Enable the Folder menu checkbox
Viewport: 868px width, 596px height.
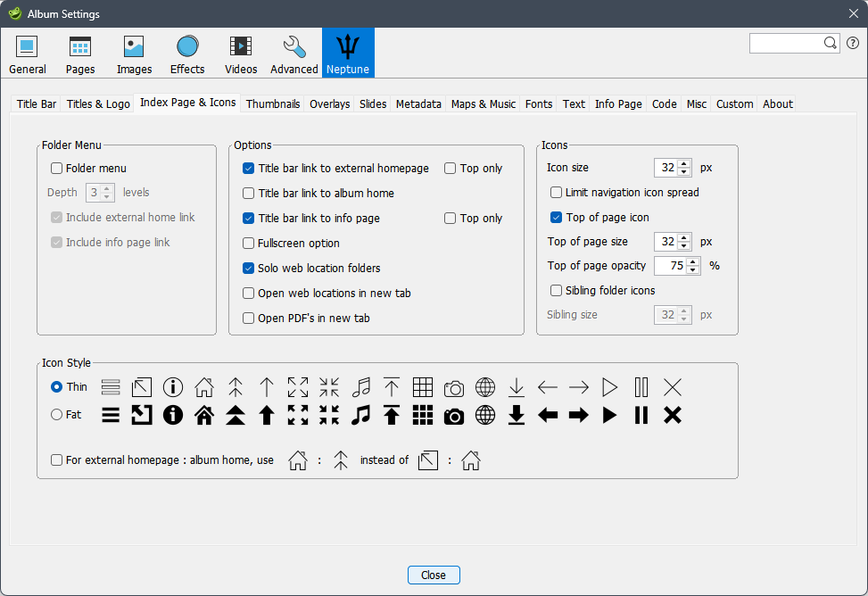coord(56,169)
